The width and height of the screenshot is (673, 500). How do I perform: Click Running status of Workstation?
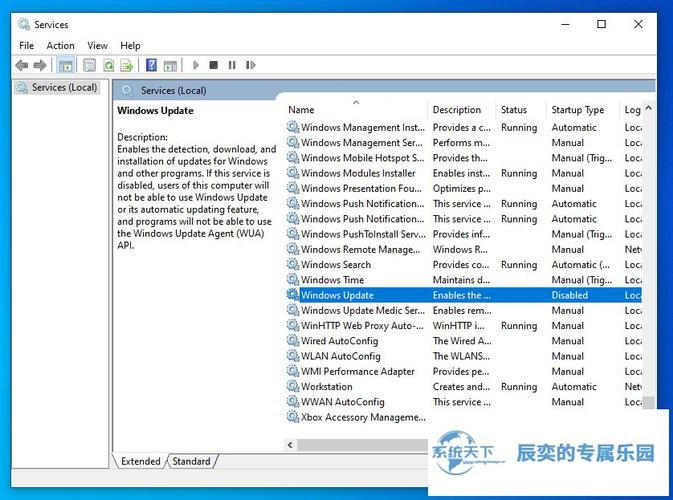tap(519, 387)
